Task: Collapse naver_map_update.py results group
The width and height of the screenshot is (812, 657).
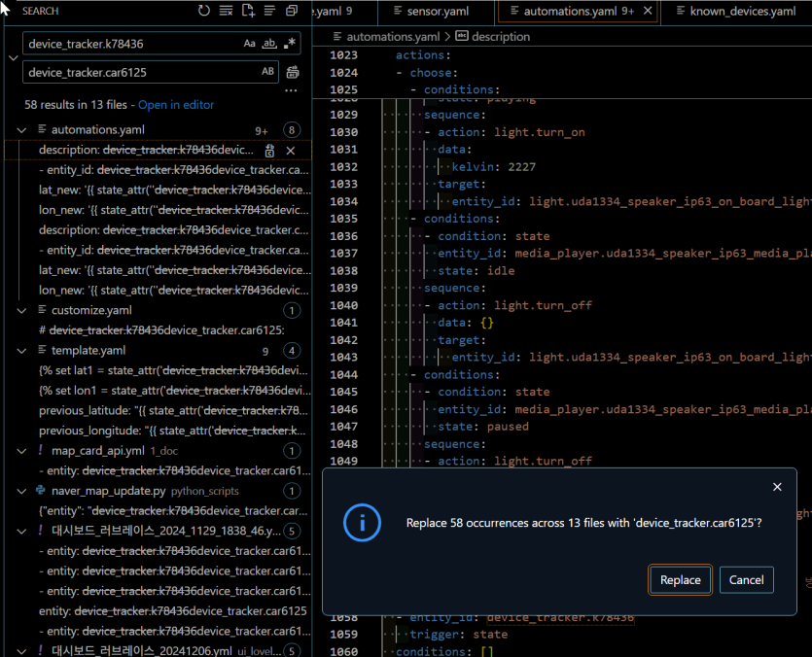Action: coord(21,492)
